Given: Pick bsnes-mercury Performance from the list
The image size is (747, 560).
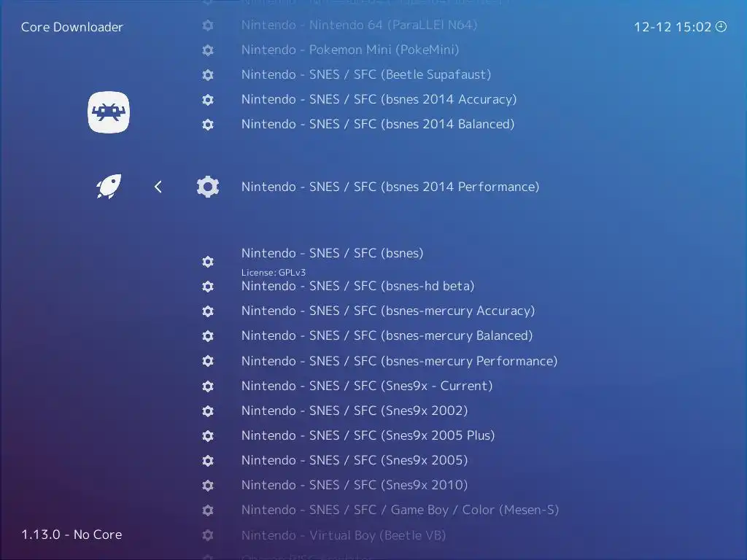Looking at the screenshot, I should pyautogui.click(x=399, y=361).
